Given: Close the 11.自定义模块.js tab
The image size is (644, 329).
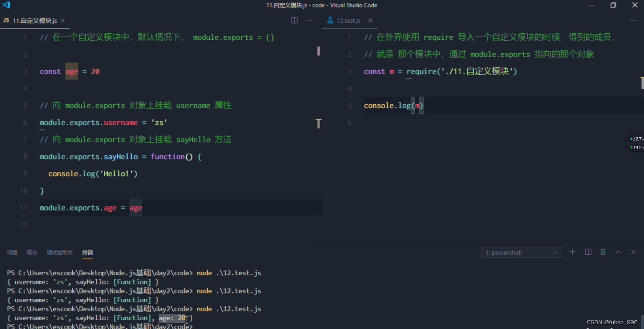Looking at the screenshot, I should pos(62,20).
